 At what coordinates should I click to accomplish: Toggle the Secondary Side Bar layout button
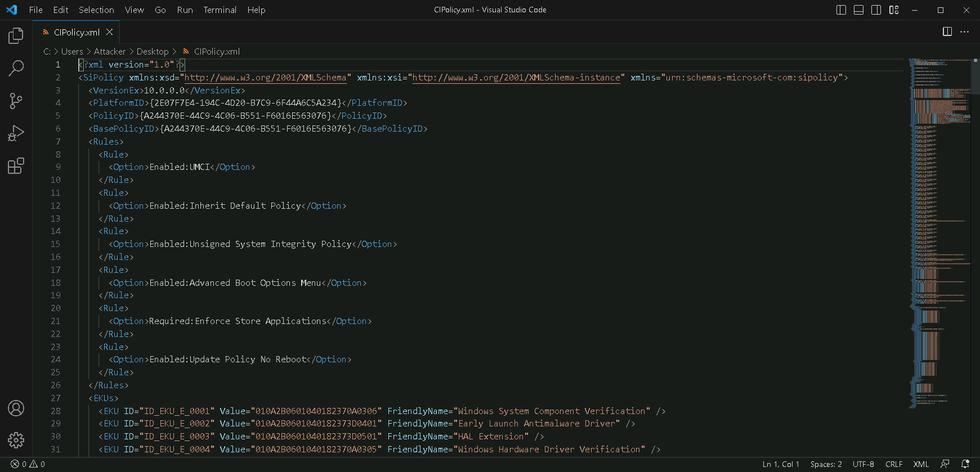[x=876, y=10]
